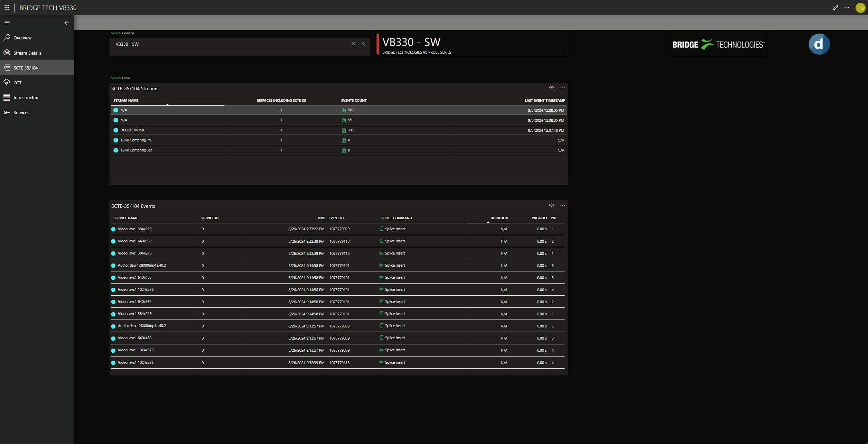868x444 pixels.
Task: Sort events by TIME column
Action: [321, 218]
